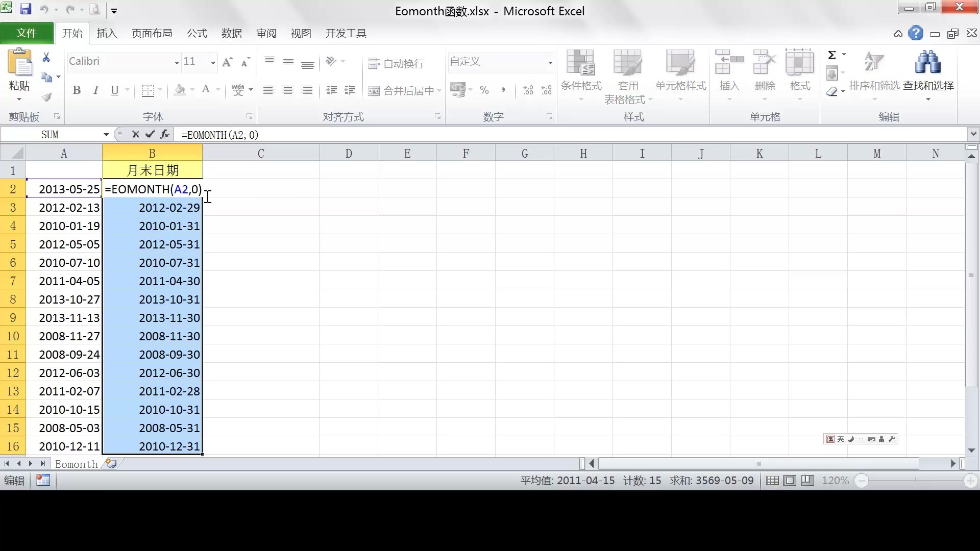Screen dimensions: 980x551
Task: Toggle center horizontal alignment
Action: pos(288,90)
